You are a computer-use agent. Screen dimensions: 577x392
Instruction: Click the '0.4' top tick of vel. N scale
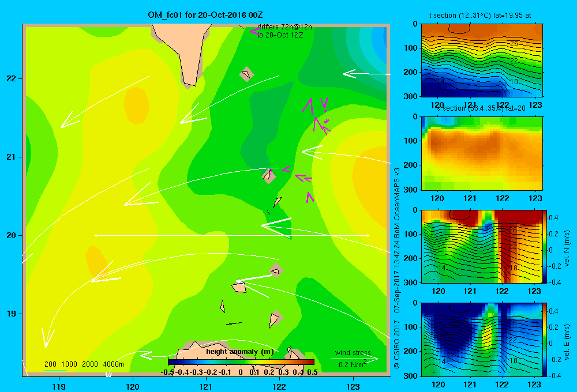click(x=553, y=218)
